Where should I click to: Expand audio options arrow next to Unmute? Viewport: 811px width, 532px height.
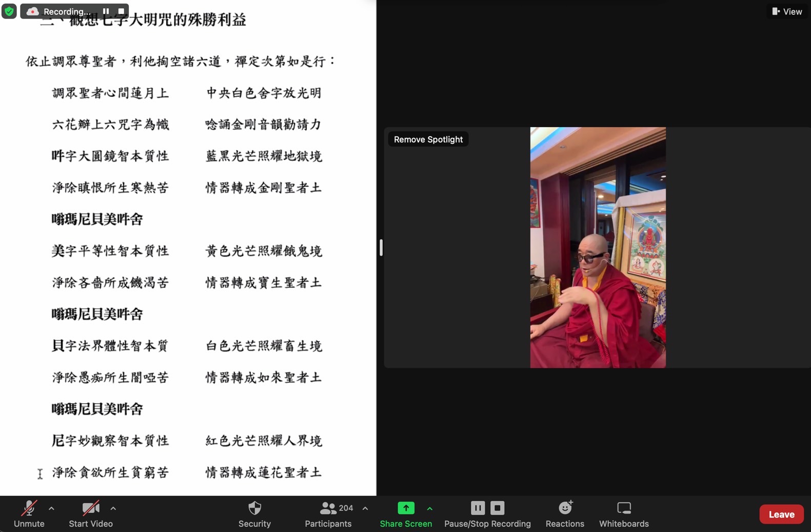[x=51, y=508]
